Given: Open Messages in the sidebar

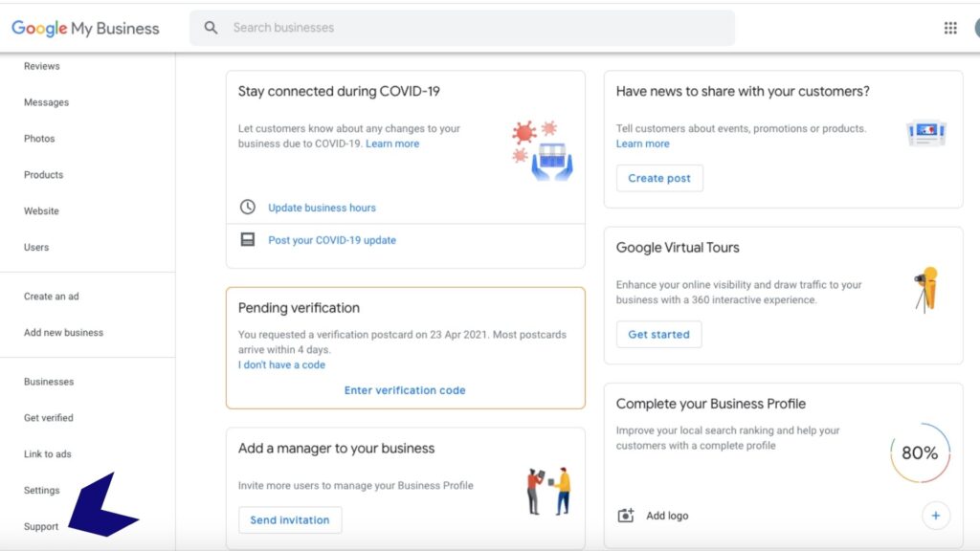Looking at the screenshot, I should (x=46, y=102).
